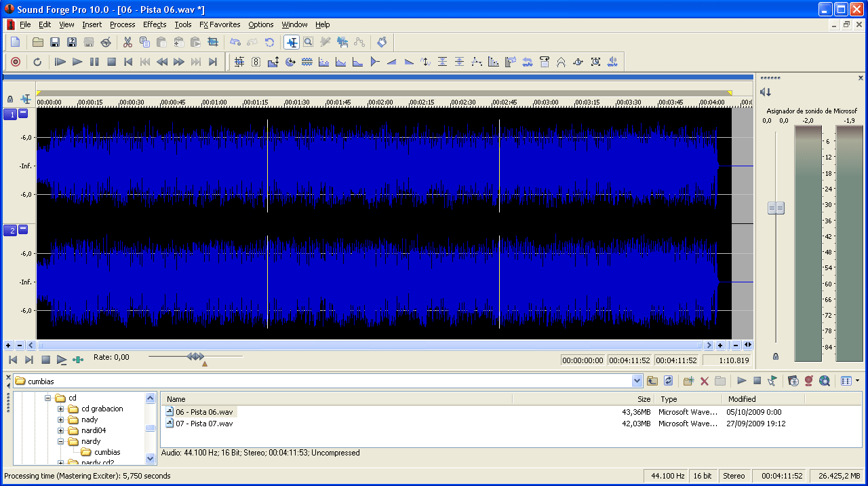Viewport: 868px width, 486px height.
Task: Click the red Record button
Action: pos(16,62)
